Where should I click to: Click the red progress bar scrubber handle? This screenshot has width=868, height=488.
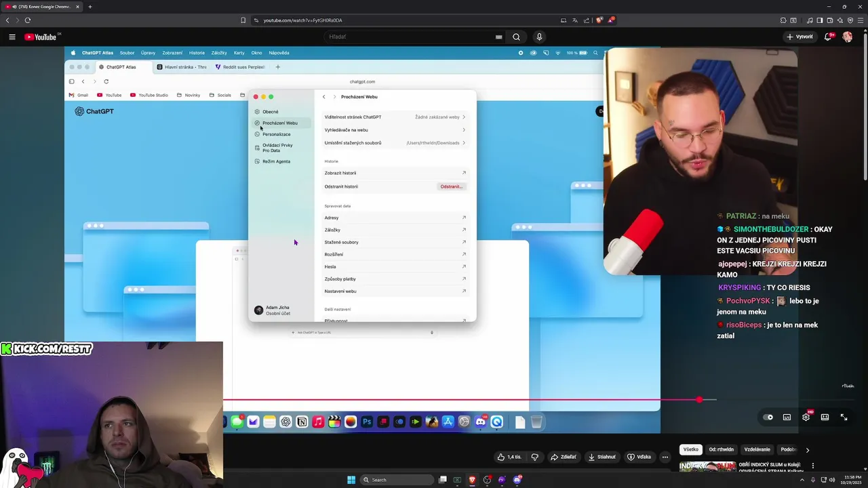(699, 400)
